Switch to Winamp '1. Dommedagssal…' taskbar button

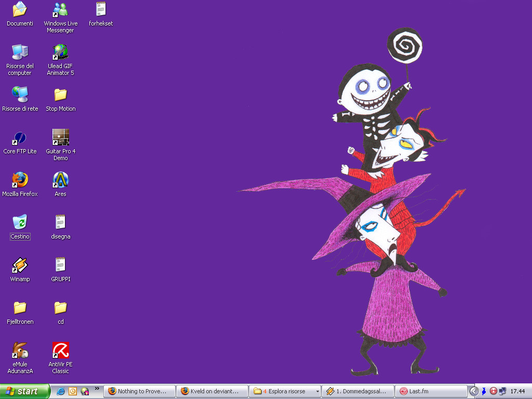coord(358,391)
